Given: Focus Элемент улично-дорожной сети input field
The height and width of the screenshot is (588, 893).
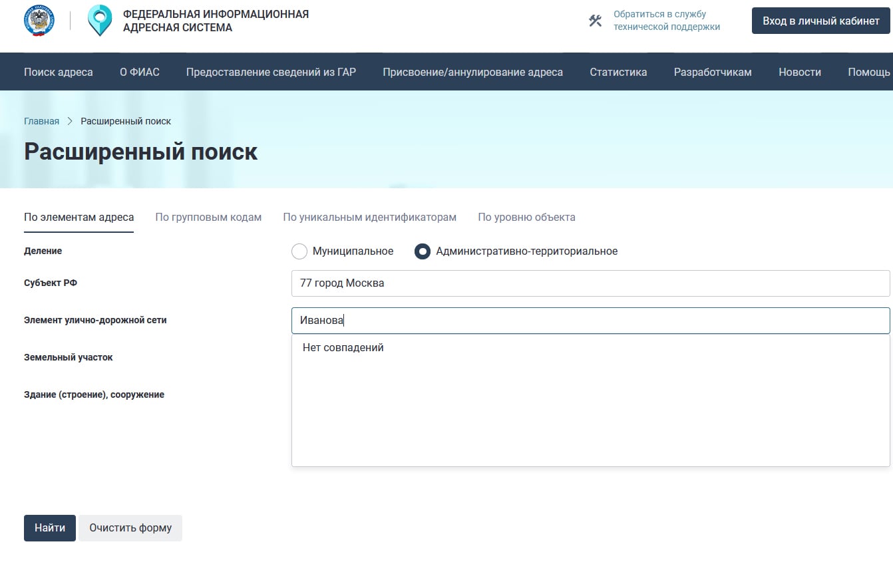Looking at the screenshot, I should 590,321.
